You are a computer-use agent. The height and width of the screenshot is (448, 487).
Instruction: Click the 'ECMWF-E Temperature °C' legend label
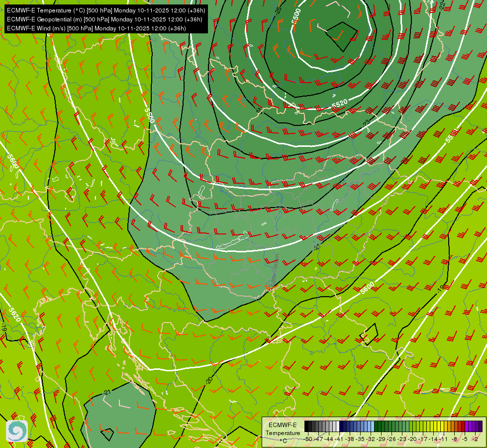click(283, 433)
